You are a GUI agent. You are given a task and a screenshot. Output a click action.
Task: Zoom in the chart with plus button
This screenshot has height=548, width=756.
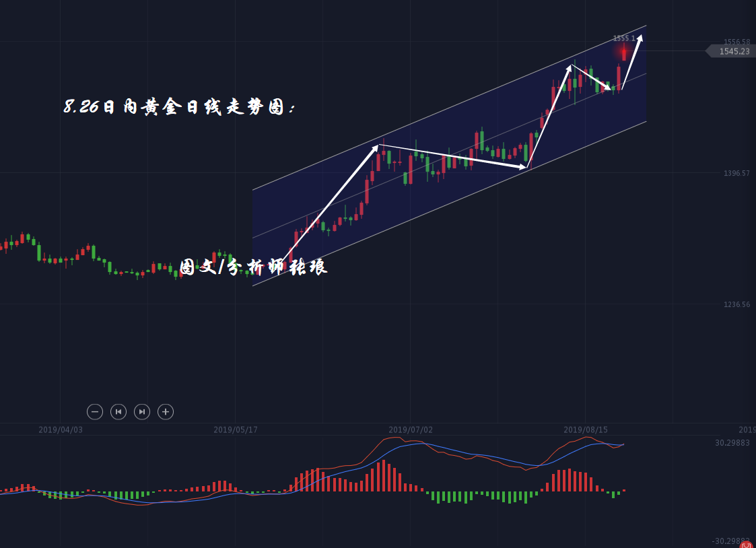tap(166, 411)
